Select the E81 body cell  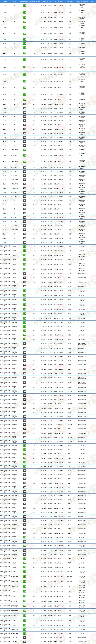(x=70, y=6)
